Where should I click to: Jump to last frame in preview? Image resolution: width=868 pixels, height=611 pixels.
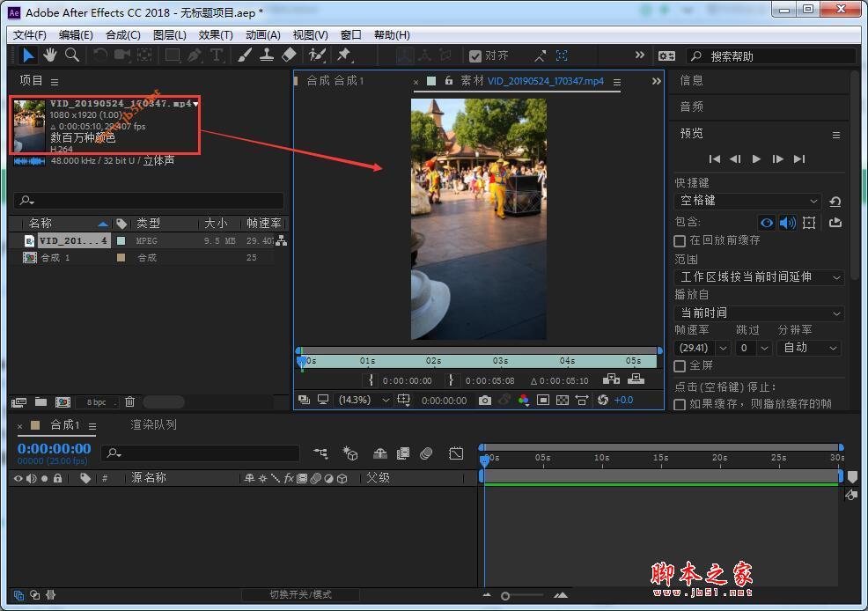798,159
